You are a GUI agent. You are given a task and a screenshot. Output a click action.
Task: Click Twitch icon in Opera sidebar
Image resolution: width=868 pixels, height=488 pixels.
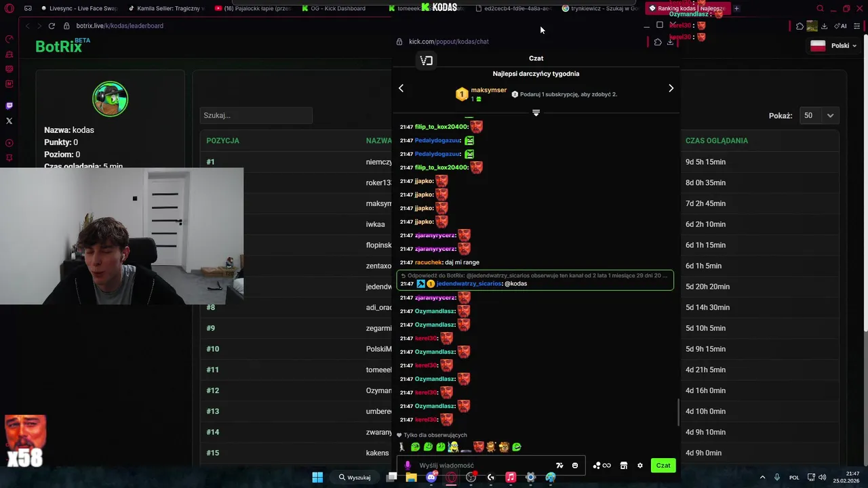(x=9, y=106)
